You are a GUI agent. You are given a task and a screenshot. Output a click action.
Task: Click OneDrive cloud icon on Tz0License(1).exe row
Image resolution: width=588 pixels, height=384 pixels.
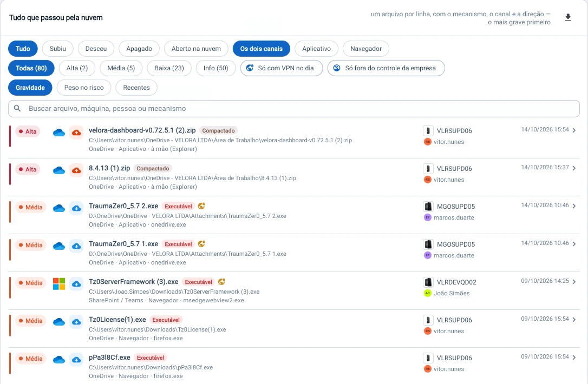59,322
